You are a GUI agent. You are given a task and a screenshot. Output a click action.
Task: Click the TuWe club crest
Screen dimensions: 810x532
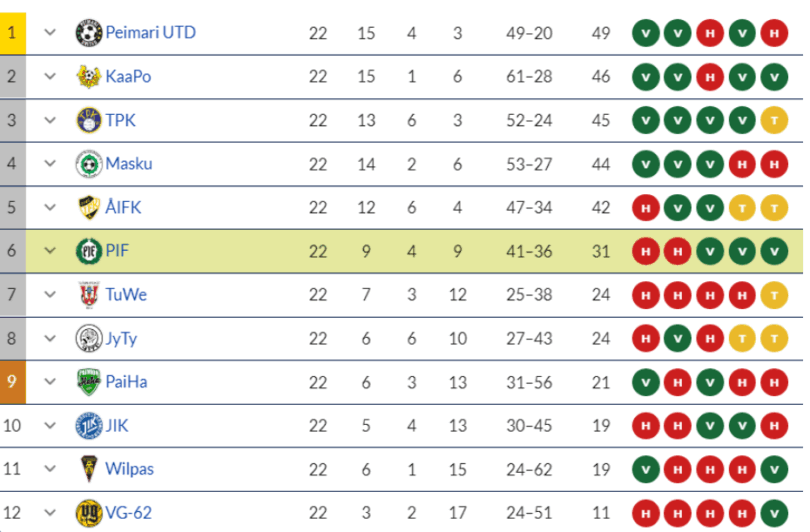pos(89,295)
